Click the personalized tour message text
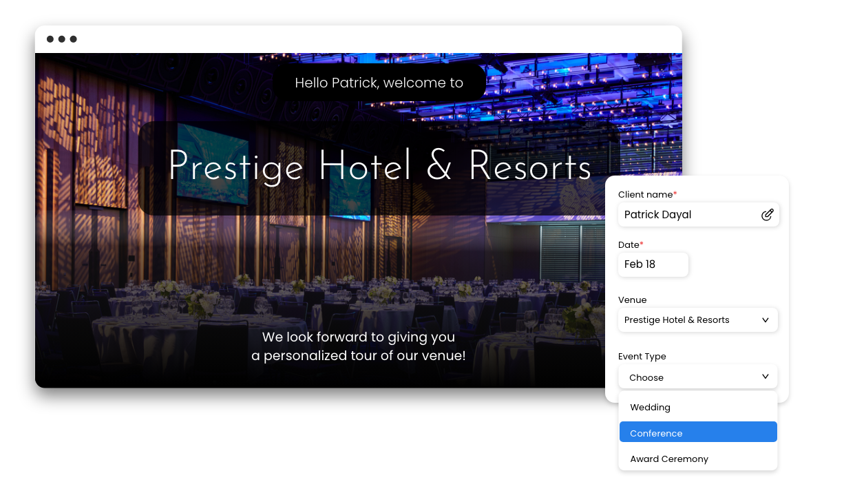 [x=359, y=346]
